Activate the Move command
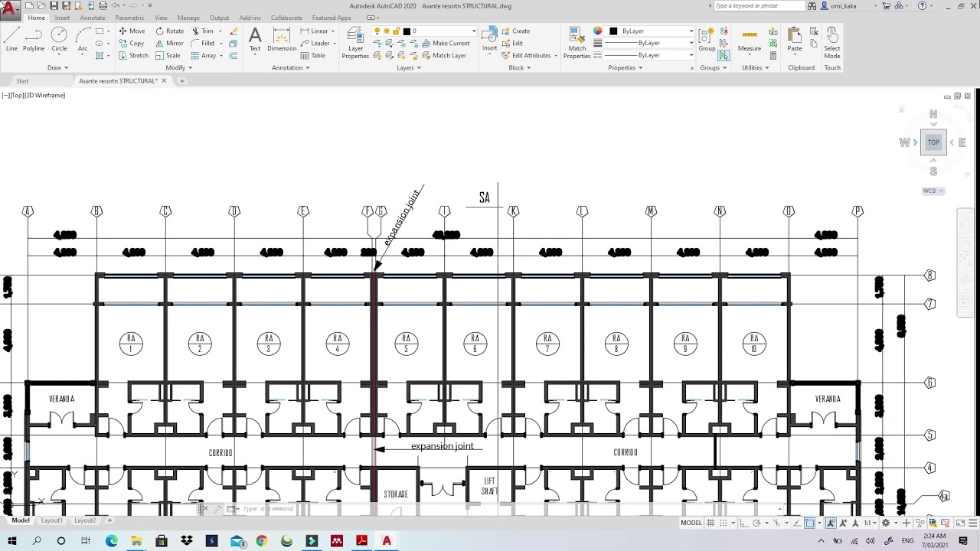Screen dimensions: 980x551 point(131,31)
